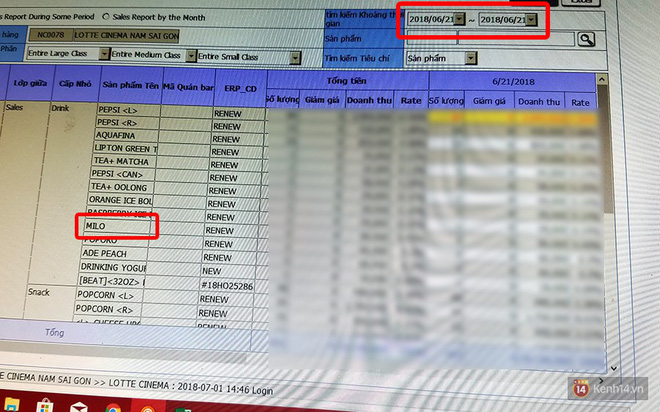Select the POPCORN <R> product row
The height and width of the screenshot is (412, 660).
(x=108, y=309)
